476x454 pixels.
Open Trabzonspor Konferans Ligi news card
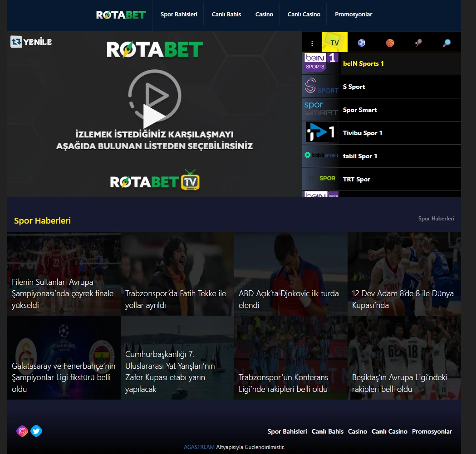pyautogui.click(x=290, y=357)
